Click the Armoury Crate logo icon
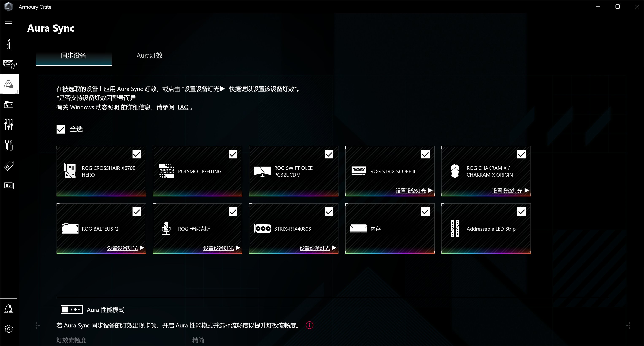Viewport: 644px width, 346px height. (9, 7)
